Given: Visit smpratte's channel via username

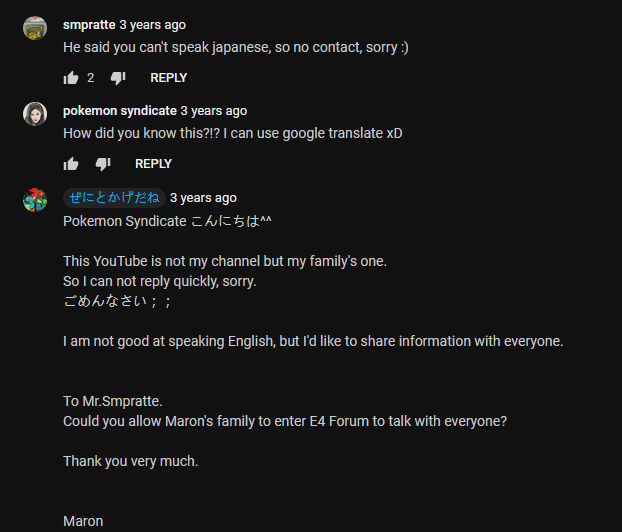Looking at the screenshot, I should (x=89, y=25).
